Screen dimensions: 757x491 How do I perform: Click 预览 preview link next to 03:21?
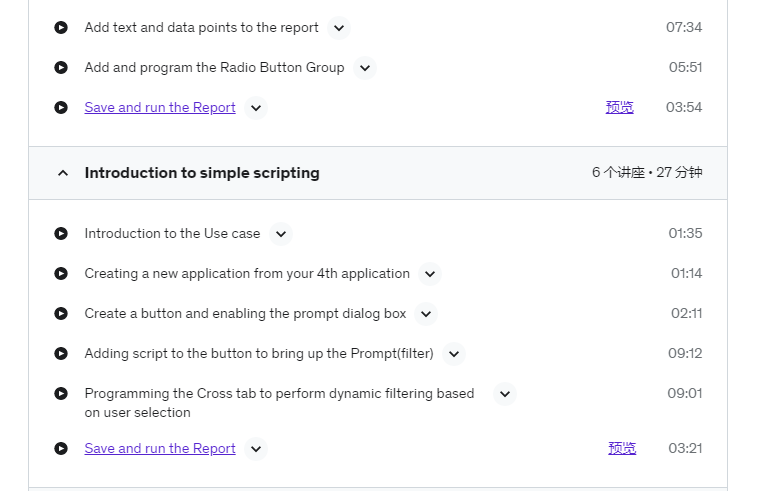point(622,448)
